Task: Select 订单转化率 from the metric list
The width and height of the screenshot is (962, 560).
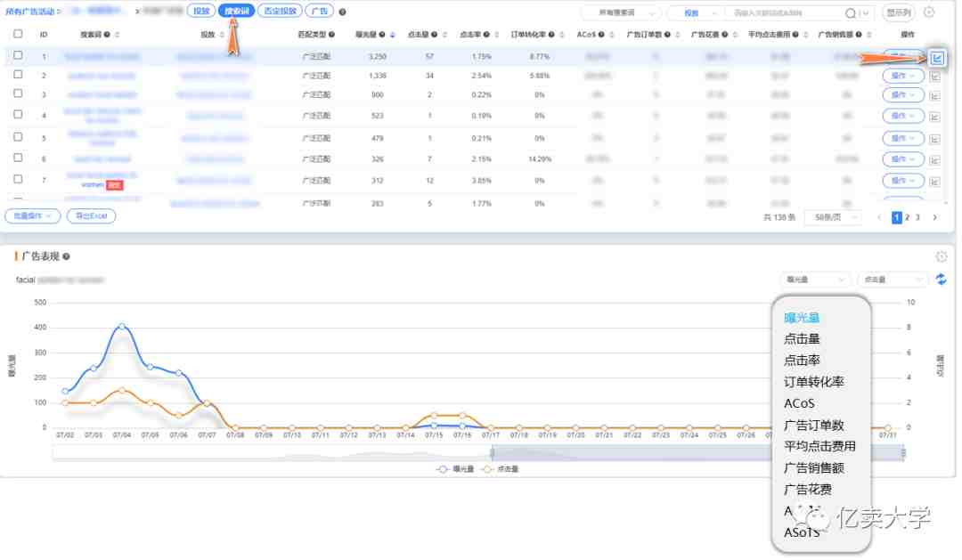Action: (x=813, y=382)
